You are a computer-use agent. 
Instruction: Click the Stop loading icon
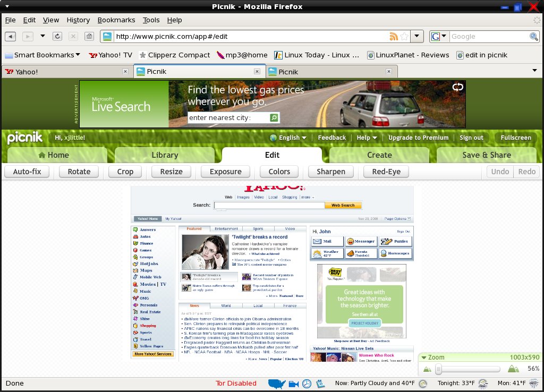pyautogui.click(x=73, y=36)
